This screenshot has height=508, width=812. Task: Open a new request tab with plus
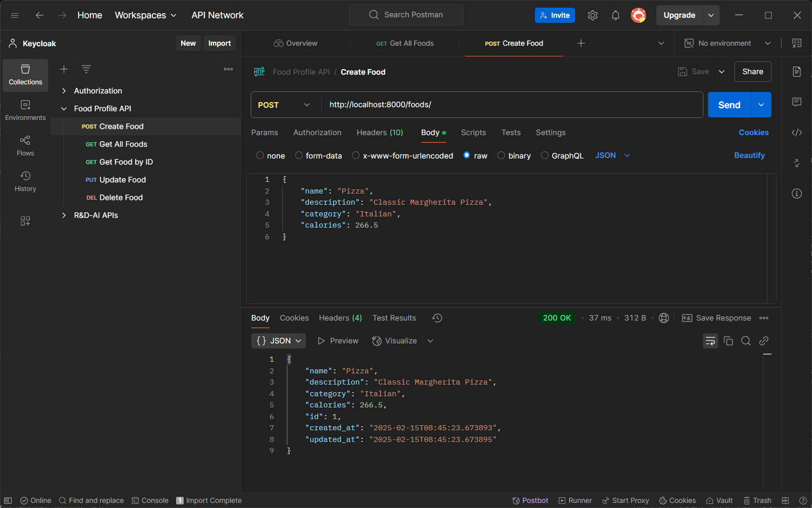click(x=581, y=43)
